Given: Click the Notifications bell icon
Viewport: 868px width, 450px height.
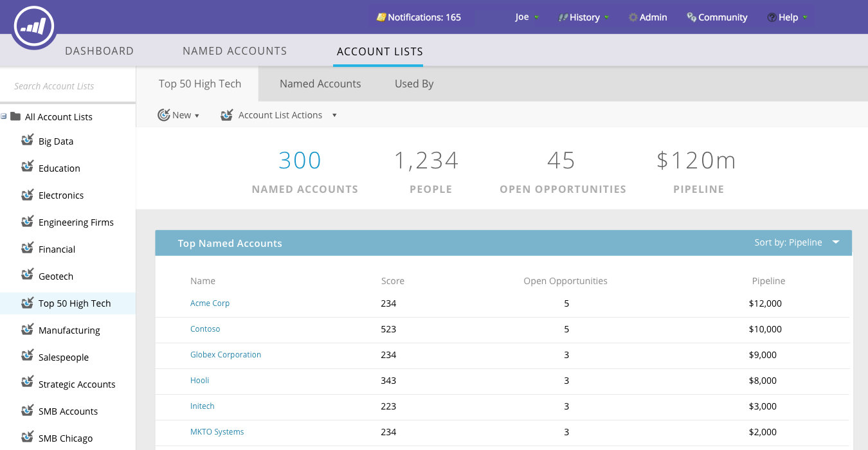Looking at the screenshot, I should point(381,17).
